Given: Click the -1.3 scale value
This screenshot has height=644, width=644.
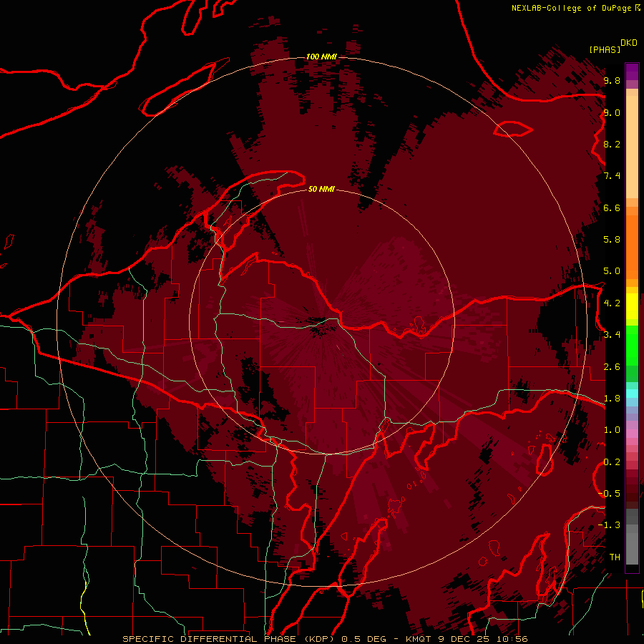Looking at the screenshot, I should [x=609, y=526].
